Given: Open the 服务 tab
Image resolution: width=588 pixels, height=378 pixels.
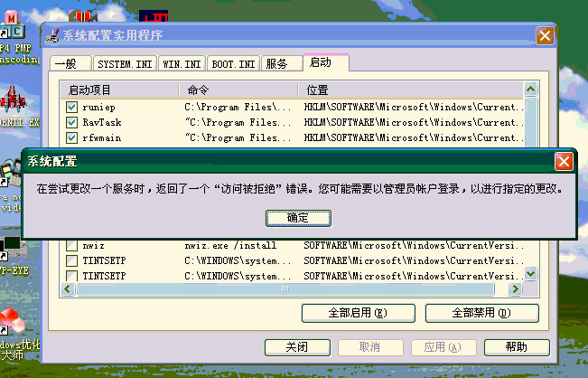Looking at the screenshot, I should pyautogui.click(x=281, y=63).
